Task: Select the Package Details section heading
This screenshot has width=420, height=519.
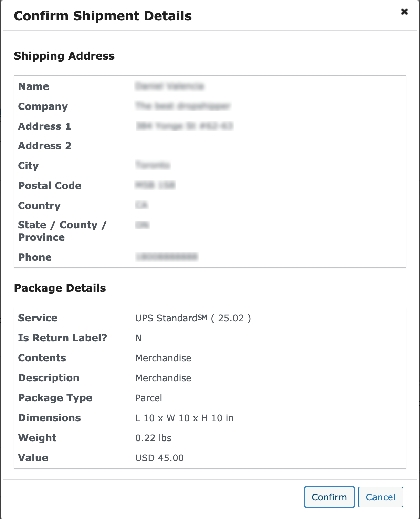Action: click(x=60, y=288)
